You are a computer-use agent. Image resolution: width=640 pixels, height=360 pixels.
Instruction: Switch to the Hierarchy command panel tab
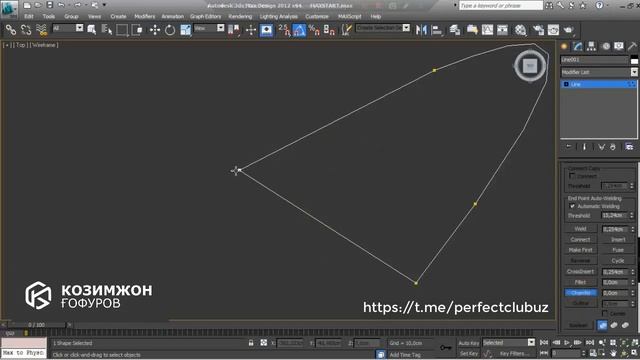591,46
